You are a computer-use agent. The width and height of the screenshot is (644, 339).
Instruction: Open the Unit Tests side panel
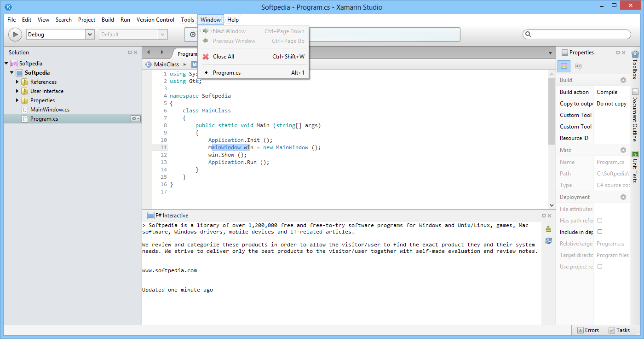[x=635, y=166]
